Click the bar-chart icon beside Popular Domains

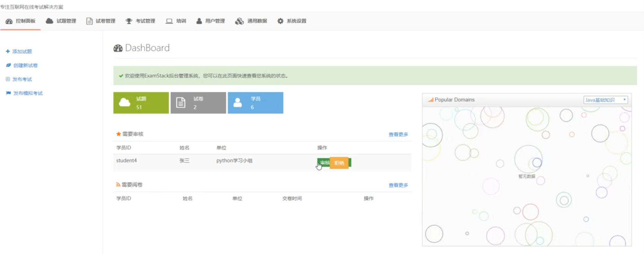pyautogui.click(x=430, y=100)
